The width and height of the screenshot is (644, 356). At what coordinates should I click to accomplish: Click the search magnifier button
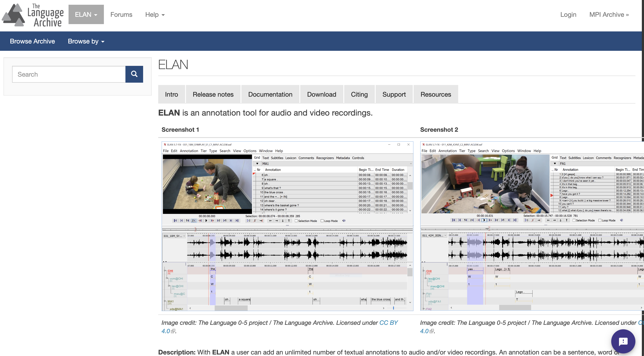point(134,74)
